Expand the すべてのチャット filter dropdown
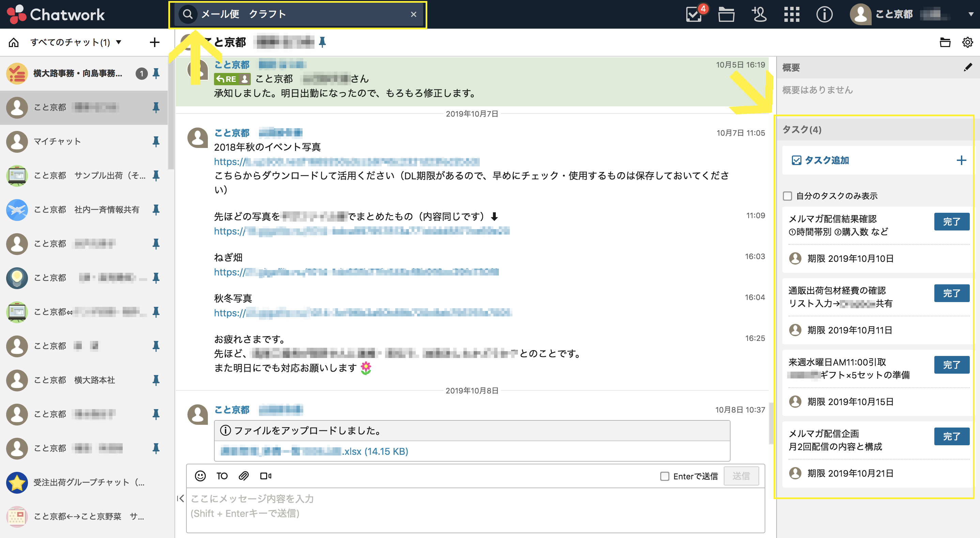This screenshot has height=538, width=980. [x=118, y=42]
